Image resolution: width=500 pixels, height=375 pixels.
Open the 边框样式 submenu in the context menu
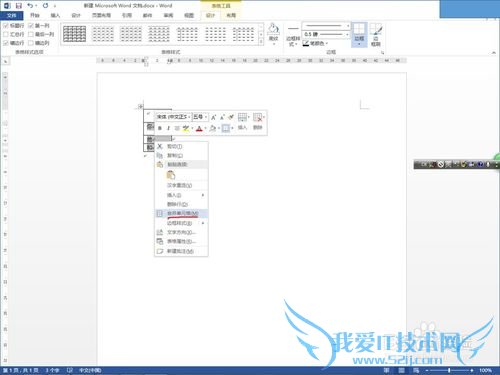click(181, 223)
